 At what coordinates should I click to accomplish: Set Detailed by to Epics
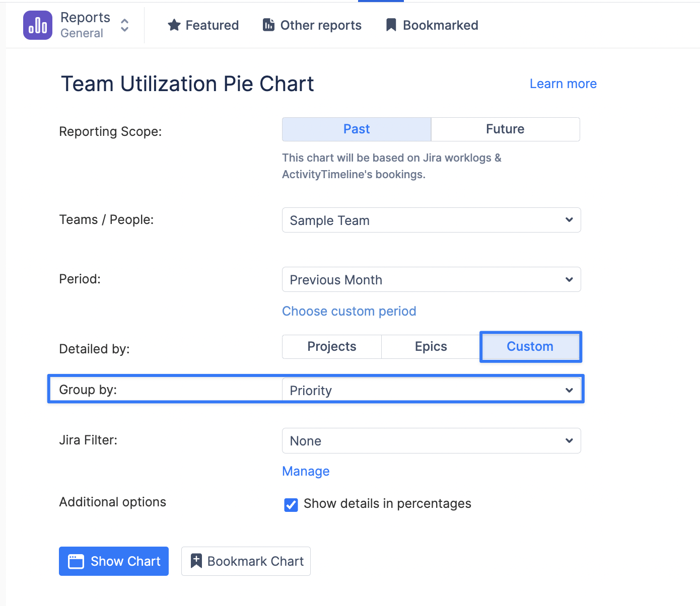(431, 347)
